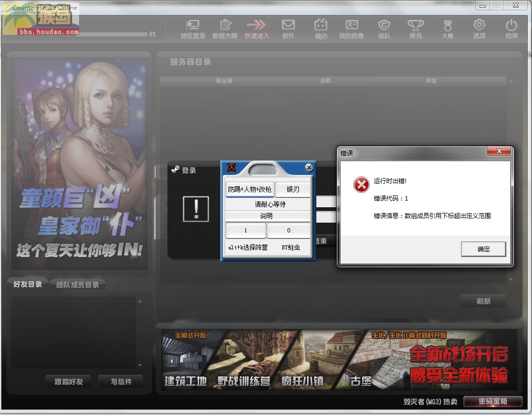
Task: Click the red error icon in 错误 dialog
Action: coord(362,185)
